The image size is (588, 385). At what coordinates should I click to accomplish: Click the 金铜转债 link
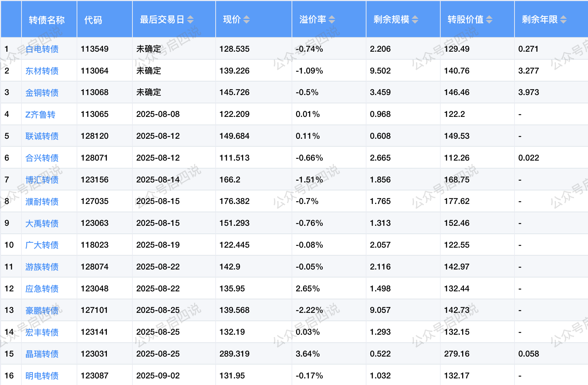(42, 93)
